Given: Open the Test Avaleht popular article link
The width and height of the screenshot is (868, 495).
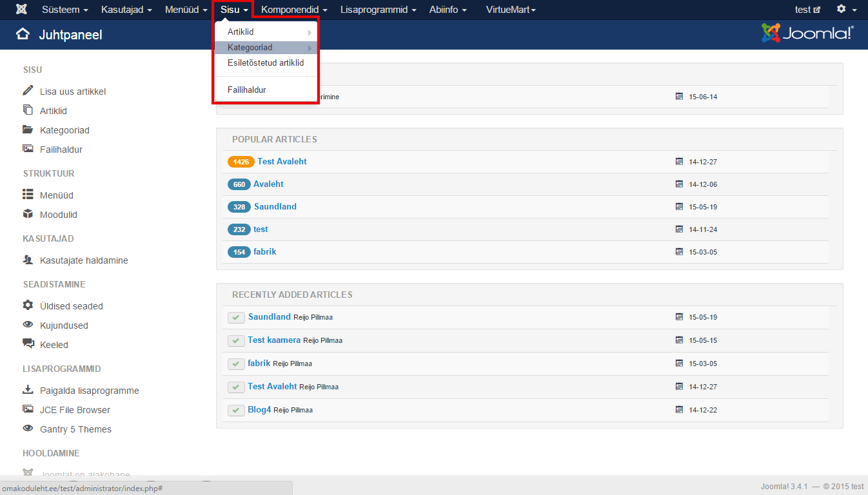Looking at the screenshot, I should (282, 161).
